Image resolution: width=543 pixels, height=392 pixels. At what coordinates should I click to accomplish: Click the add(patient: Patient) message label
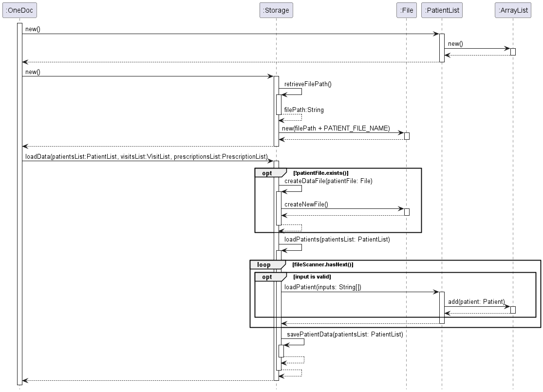476,301
